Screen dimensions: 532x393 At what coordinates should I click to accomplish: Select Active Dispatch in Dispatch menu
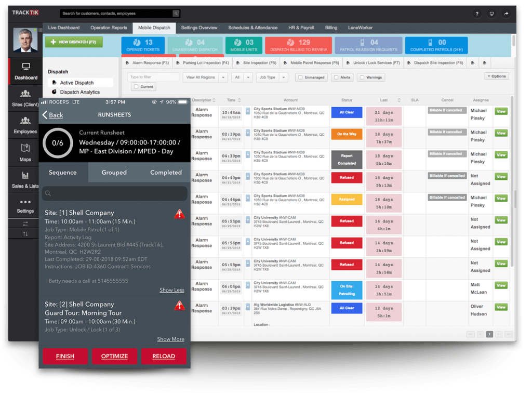point(81,83)
